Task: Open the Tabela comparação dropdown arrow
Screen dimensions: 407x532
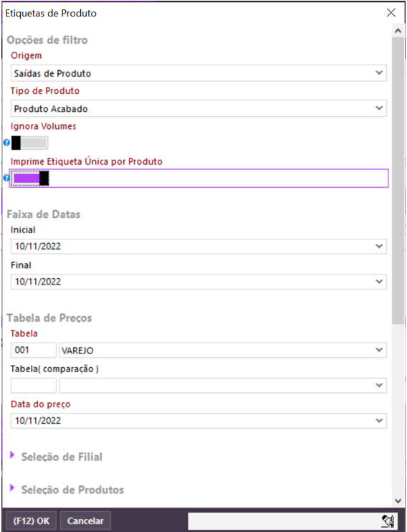Action: pyautogui.click(x=379, y=386)
